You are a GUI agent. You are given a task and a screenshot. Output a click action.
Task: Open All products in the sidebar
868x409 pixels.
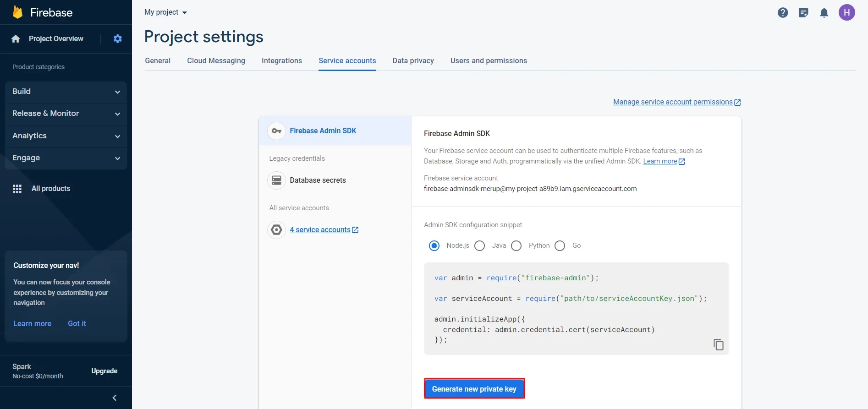(x=51, y=189)
